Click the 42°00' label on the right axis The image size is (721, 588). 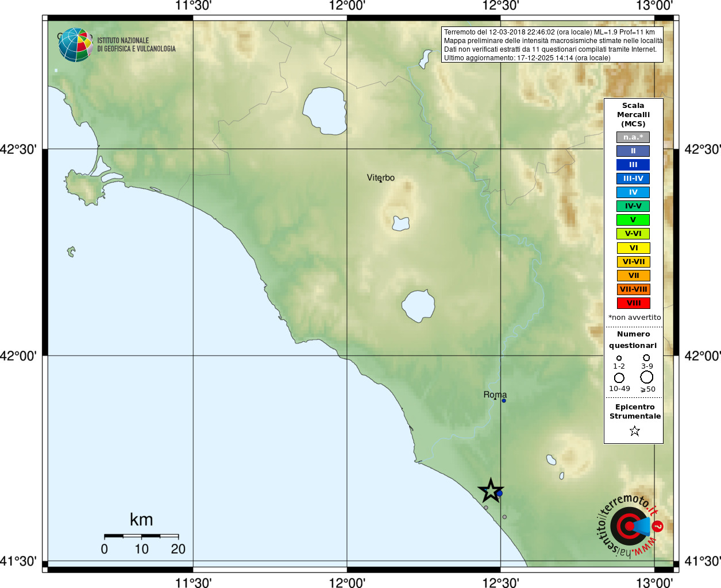click(702, 355)
